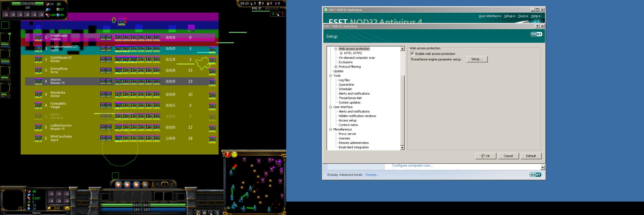Click the game minimap
The height and width of the screenshot is (215, 644).
(255, 185)
